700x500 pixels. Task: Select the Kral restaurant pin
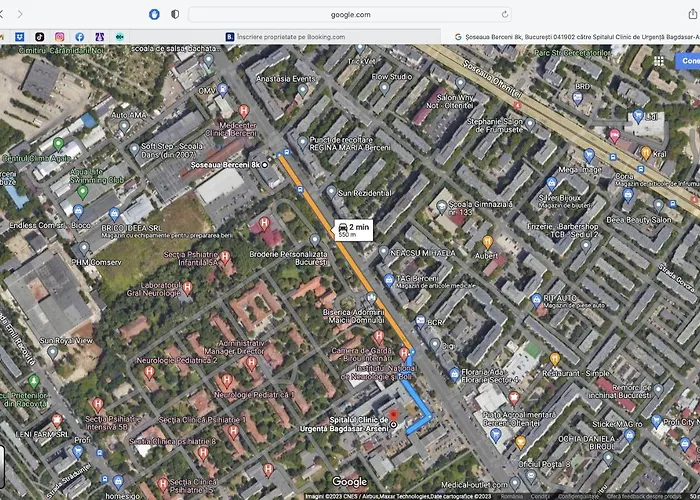click(646, 154)
